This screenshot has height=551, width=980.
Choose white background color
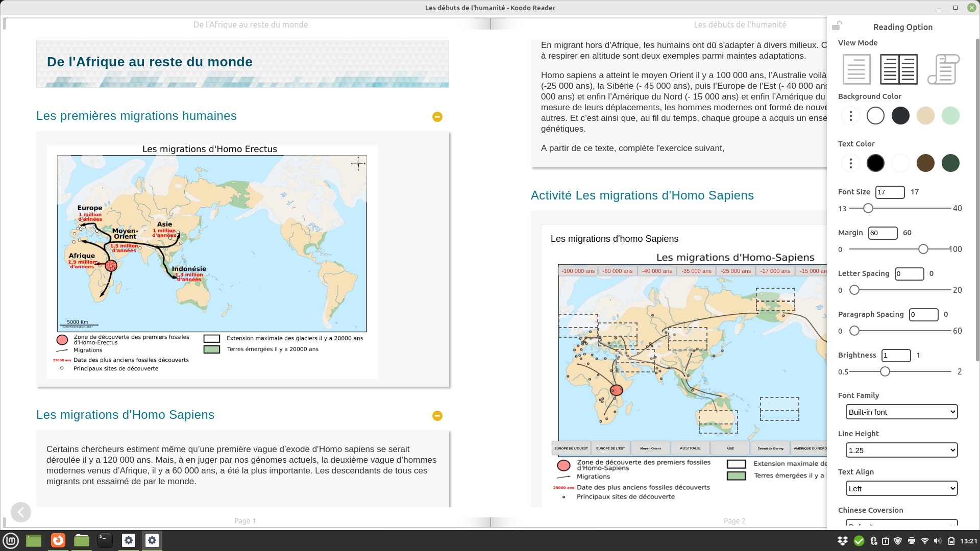coord(875,116)
